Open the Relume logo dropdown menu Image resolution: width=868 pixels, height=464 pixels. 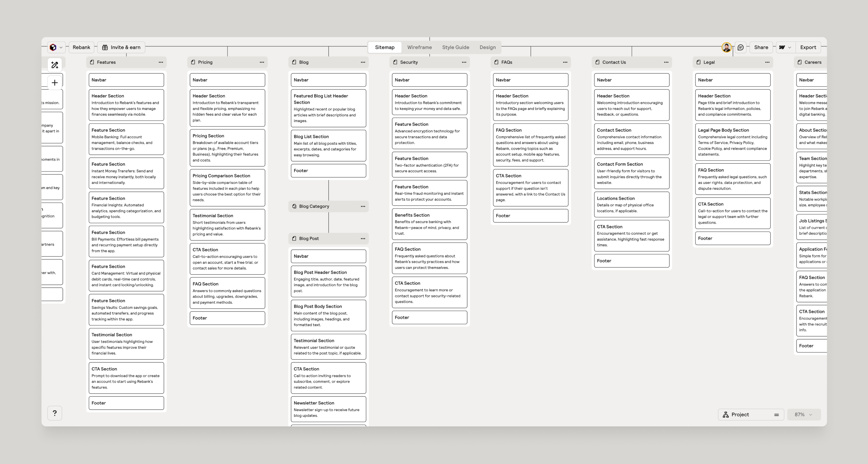[x=56, y=47]
